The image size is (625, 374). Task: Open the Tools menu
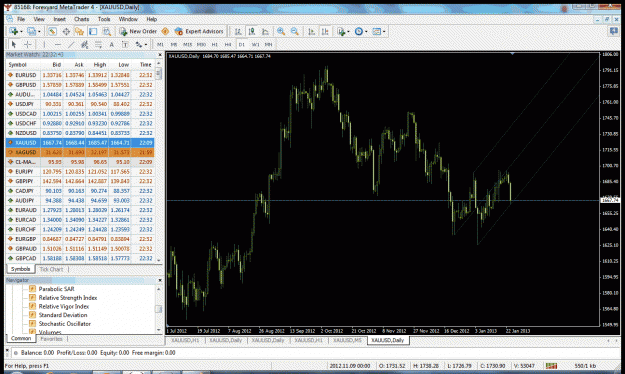pyautogui.click(x=104, y=19)
